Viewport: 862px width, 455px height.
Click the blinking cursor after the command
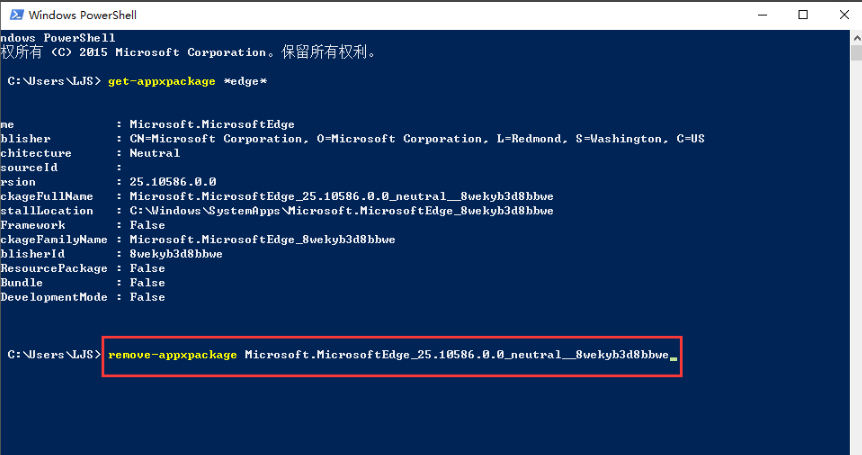pos(674,357)
